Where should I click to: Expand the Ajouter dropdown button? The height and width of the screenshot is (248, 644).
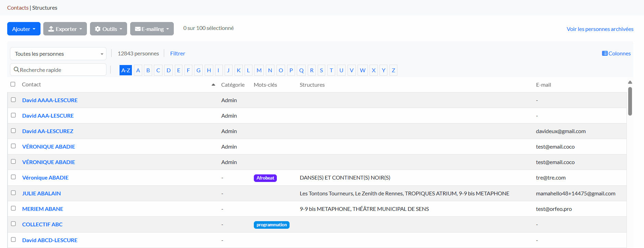pos(24,29)
